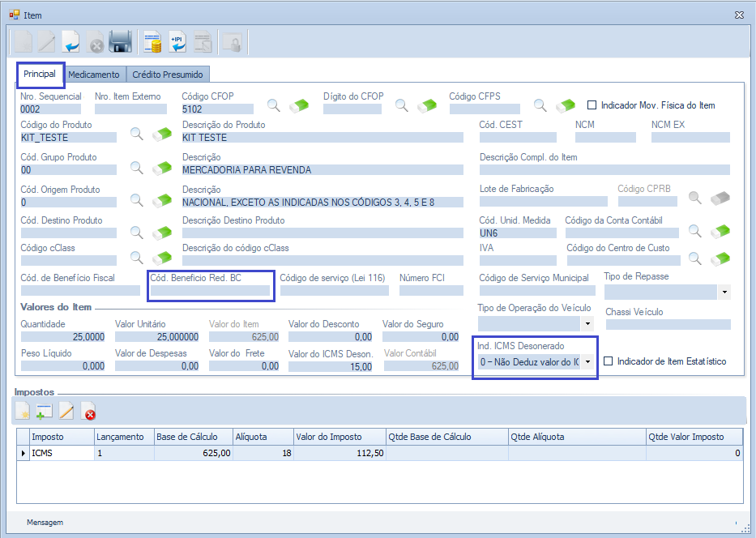Screen dimensions: 756x538
Task: Clear Código do Produto with green eraser
Action: (x=163, y=134)
